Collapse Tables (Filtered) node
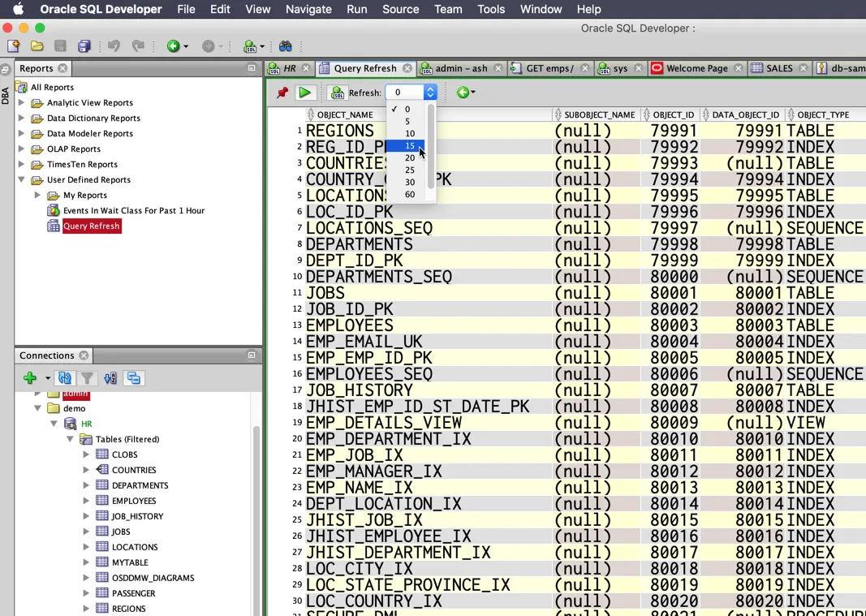Image resolution: width=866 pixels, height=616 pixels. tap(70, 439)
